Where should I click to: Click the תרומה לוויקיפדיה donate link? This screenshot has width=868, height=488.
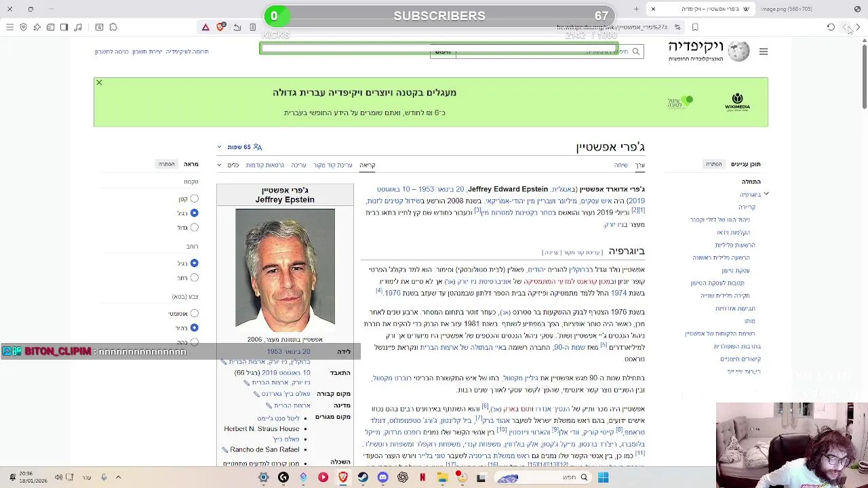coord(187,52)
